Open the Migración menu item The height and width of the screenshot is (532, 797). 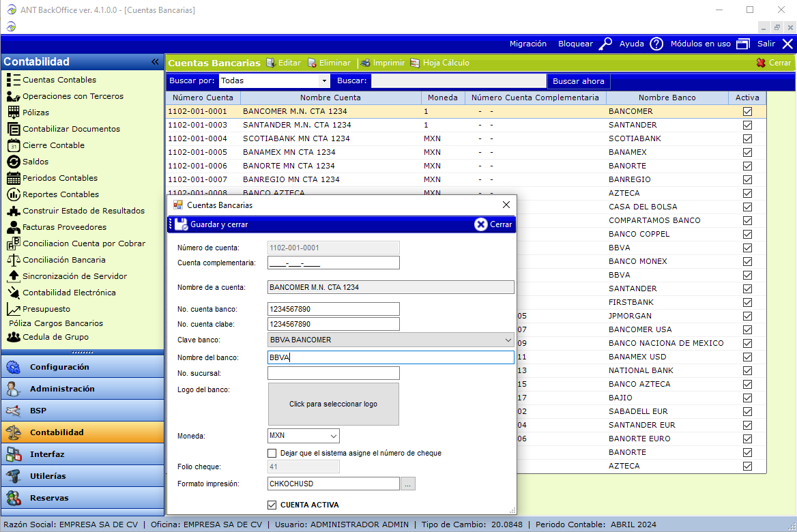pos(527,44)
